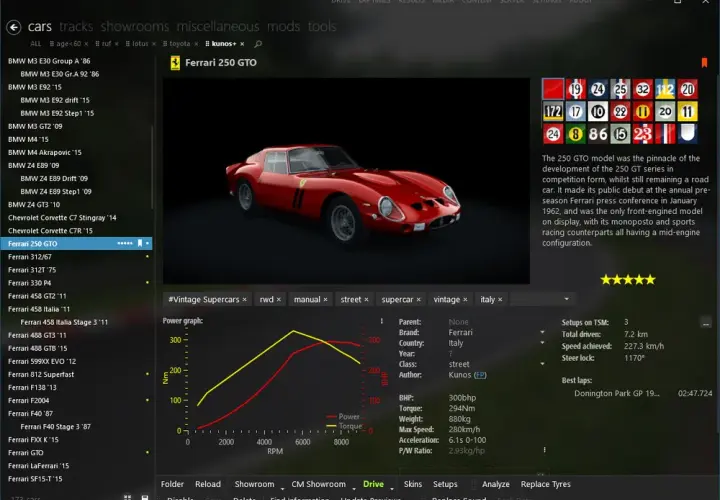Click the fifth rating star
Screen dimensions: 720x500
click(650, 279)
